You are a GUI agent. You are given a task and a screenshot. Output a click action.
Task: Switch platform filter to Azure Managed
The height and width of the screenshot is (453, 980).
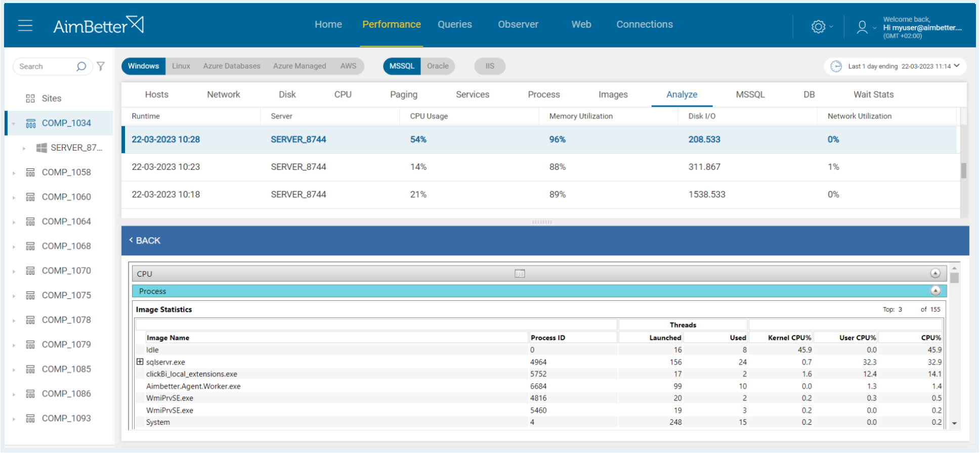pyautogui.click(x=300, y=66)
